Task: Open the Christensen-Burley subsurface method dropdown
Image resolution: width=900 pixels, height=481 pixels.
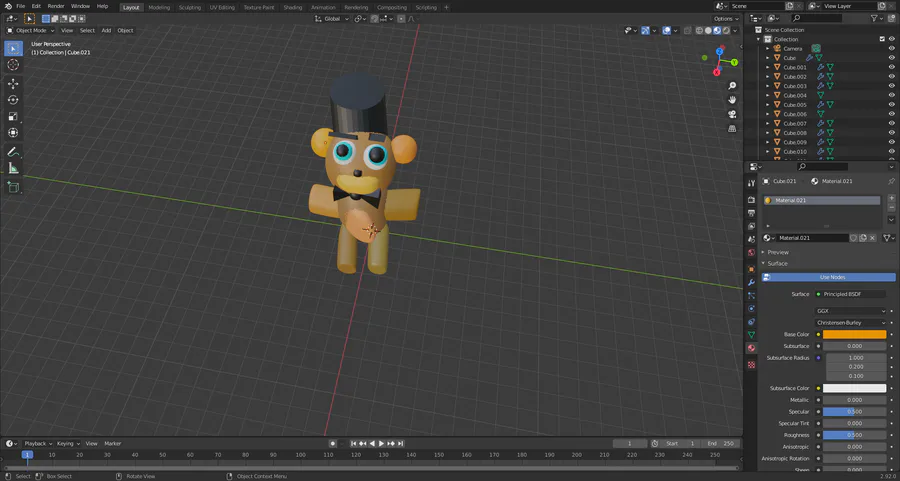Action: (851, 323)
